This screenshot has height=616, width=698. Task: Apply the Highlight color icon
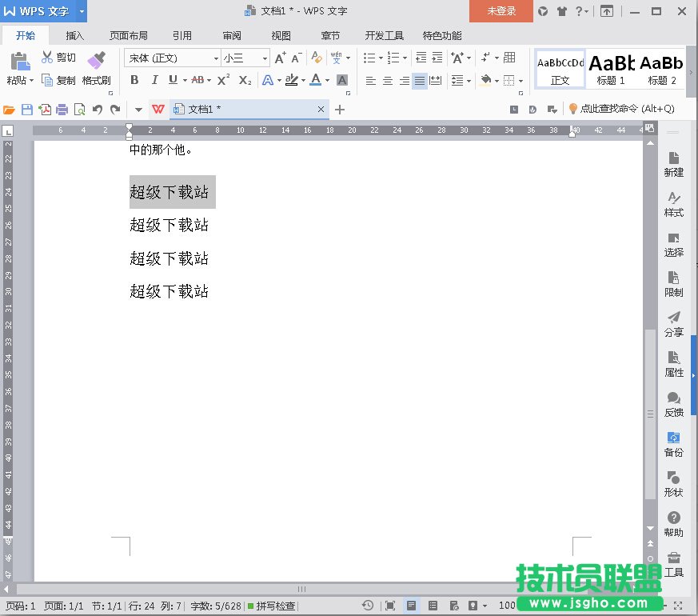[x=293, y=81]
